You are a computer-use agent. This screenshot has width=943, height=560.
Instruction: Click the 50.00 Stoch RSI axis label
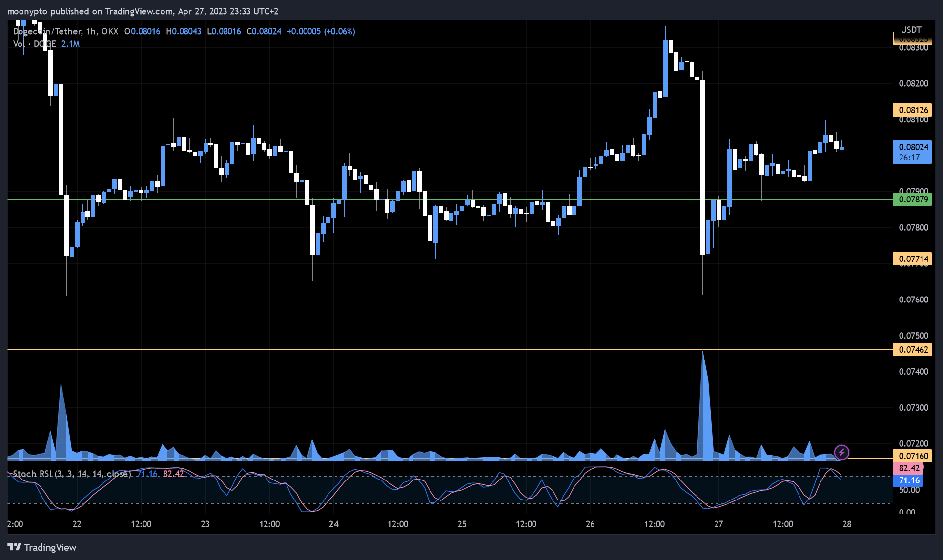pyautogui.click(x=909, y=490)
